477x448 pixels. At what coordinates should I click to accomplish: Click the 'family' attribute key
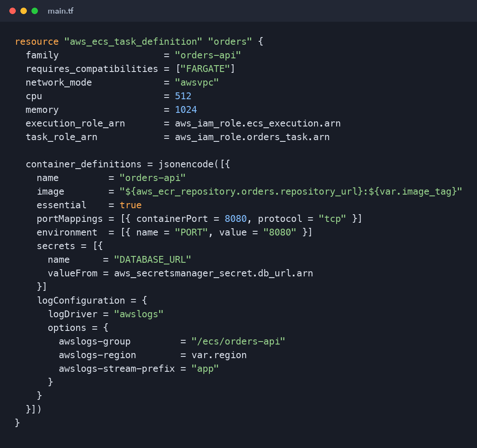[42, 55]
